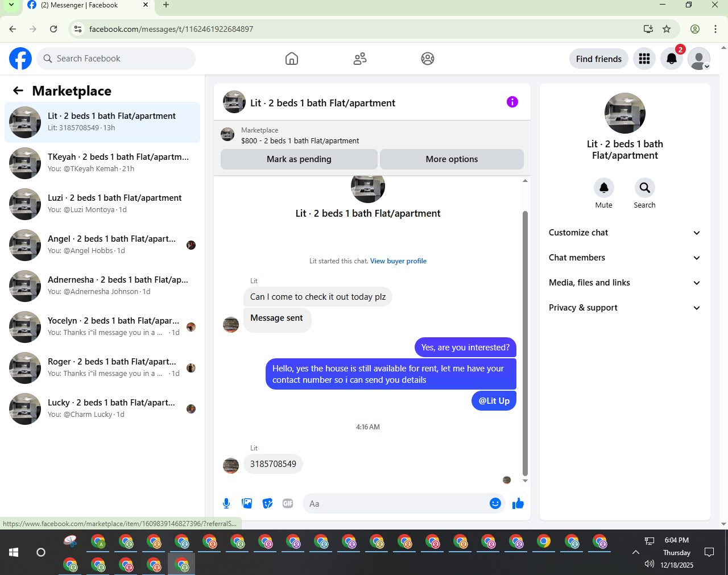Reload the page in browser toolbar
Image resolution: width=728 pixels, height=575 pixels.
click(x=53, y=29)
